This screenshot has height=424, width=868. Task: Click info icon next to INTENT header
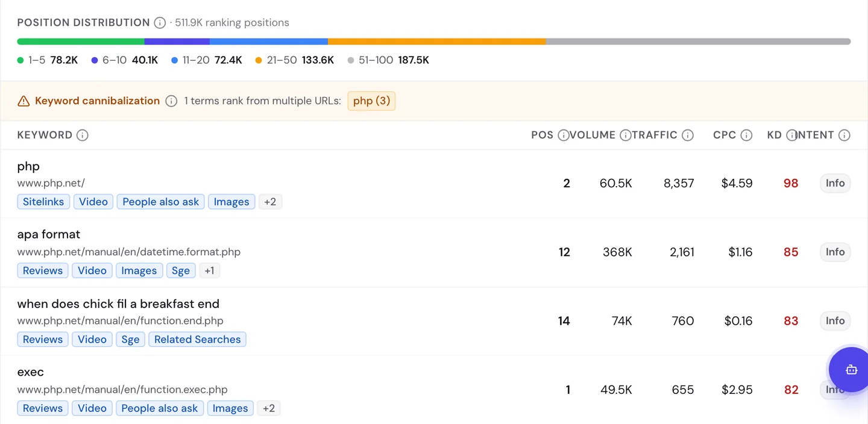point(844,136)
